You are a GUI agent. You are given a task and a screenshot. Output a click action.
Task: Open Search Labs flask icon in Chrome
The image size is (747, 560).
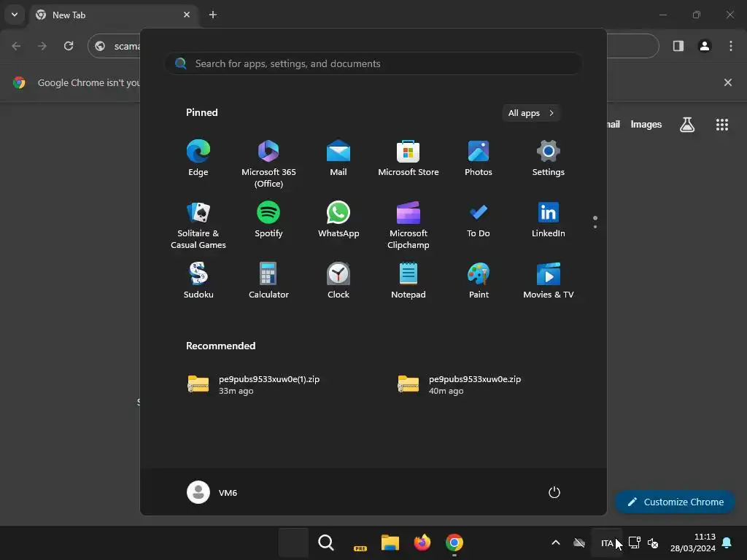(x=687, y=125)
